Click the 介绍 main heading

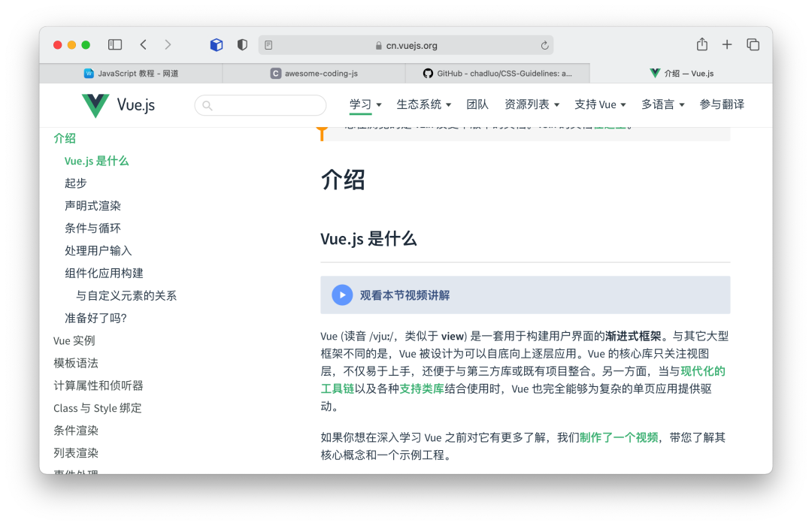pyautogui.click(x=343, y=180)
